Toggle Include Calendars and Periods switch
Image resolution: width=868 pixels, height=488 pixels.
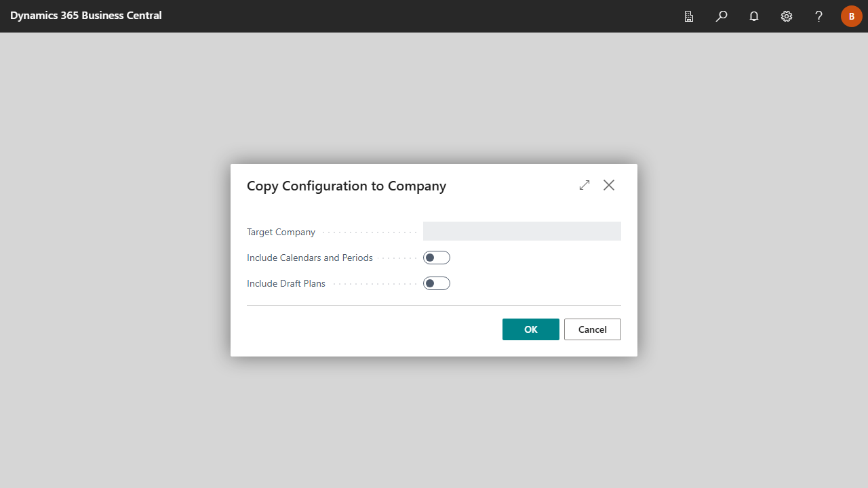(x=437, y=258)
